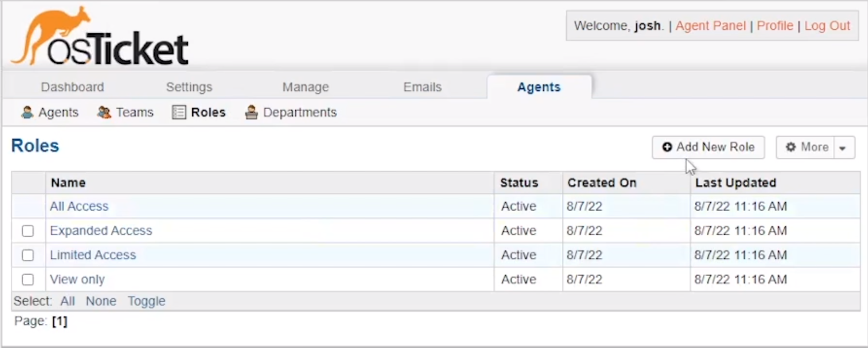The width and height of the screenshot is (868, 348).
Task: Tick the Limited Access row checkbox
Action: 28,255
